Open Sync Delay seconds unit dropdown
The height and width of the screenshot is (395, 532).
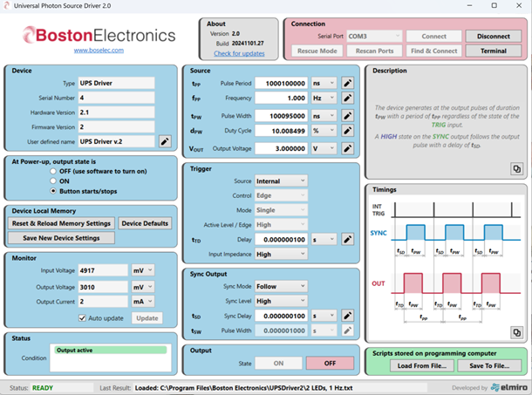(x=324, y=316)
